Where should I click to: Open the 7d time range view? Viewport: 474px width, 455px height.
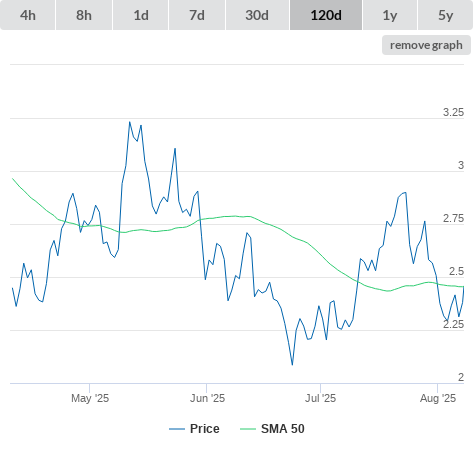197,15
